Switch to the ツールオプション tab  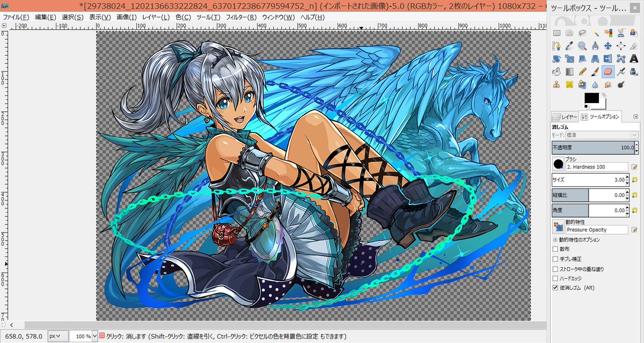coord(601,116)
